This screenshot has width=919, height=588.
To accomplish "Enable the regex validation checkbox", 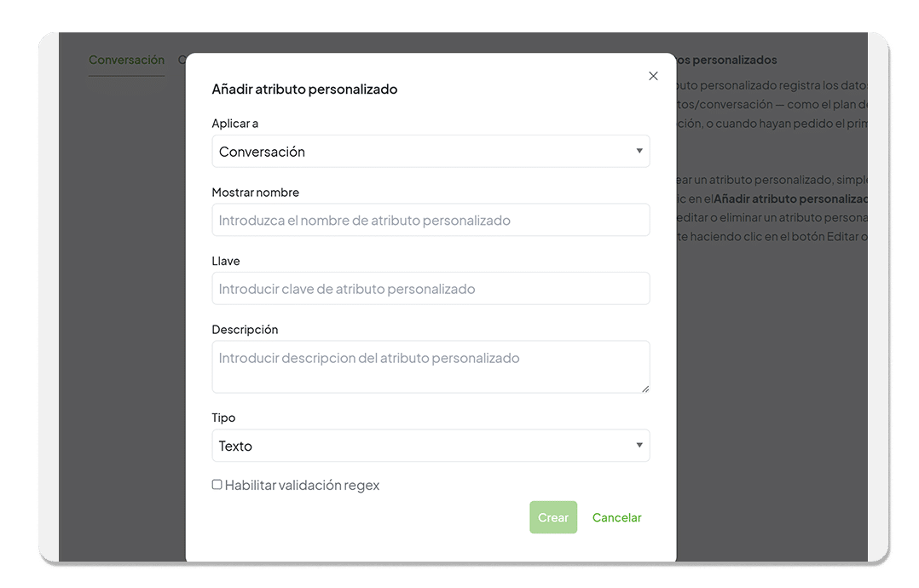I will [217, 485].
